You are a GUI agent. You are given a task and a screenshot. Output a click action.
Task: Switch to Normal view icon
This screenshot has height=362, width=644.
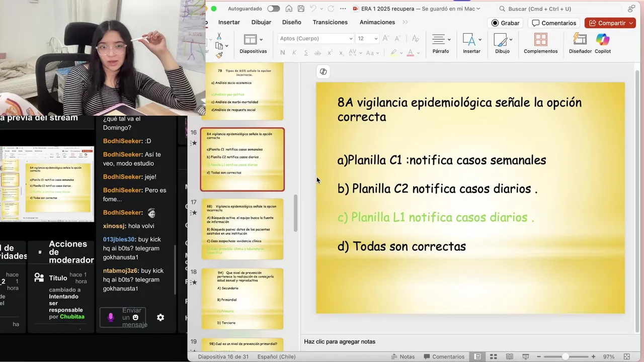click(x=477, y=356)
